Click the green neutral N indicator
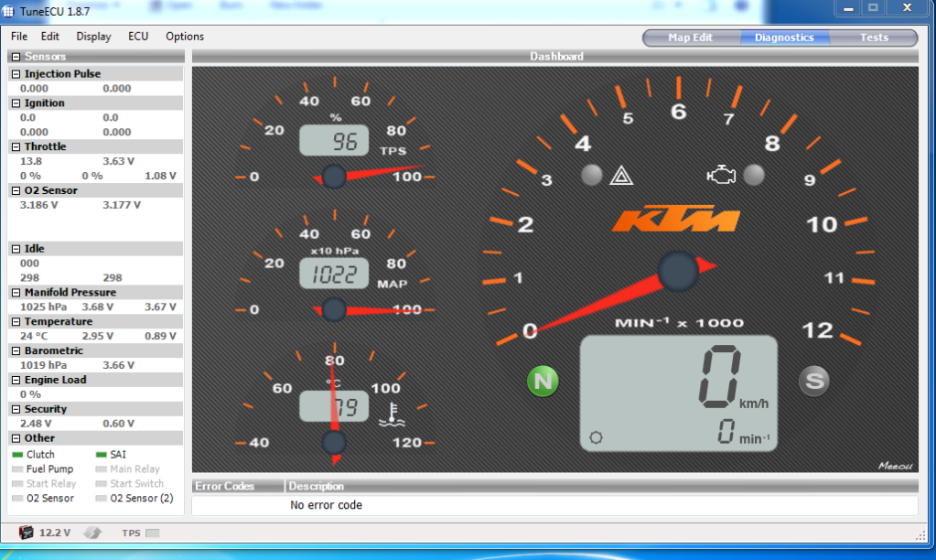This screenshot has height=560, width=936. pos(543,382)
